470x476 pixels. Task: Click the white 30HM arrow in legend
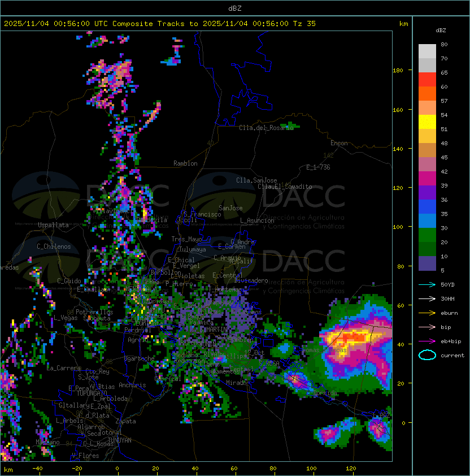427,298
